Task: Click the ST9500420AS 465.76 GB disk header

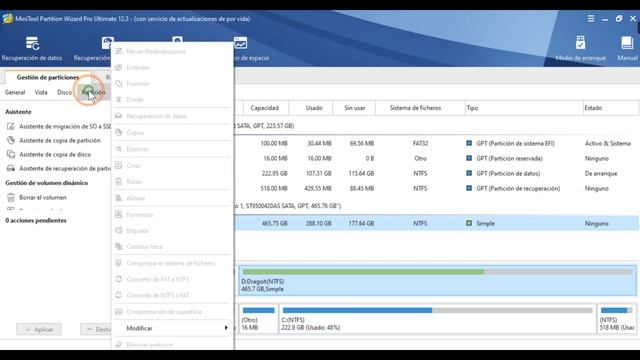Action: click(x=436, y=206)
